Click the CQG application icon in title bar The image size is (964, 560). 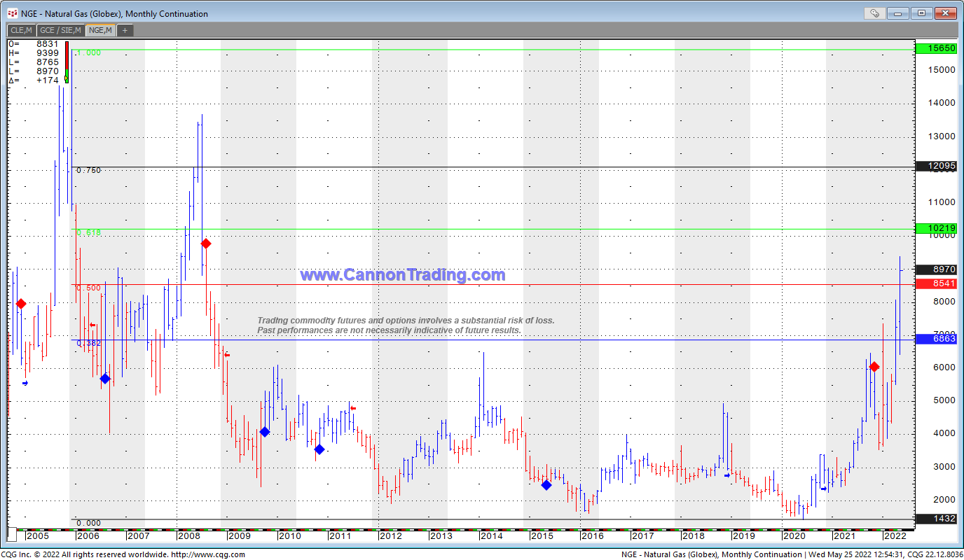[12, 13]
